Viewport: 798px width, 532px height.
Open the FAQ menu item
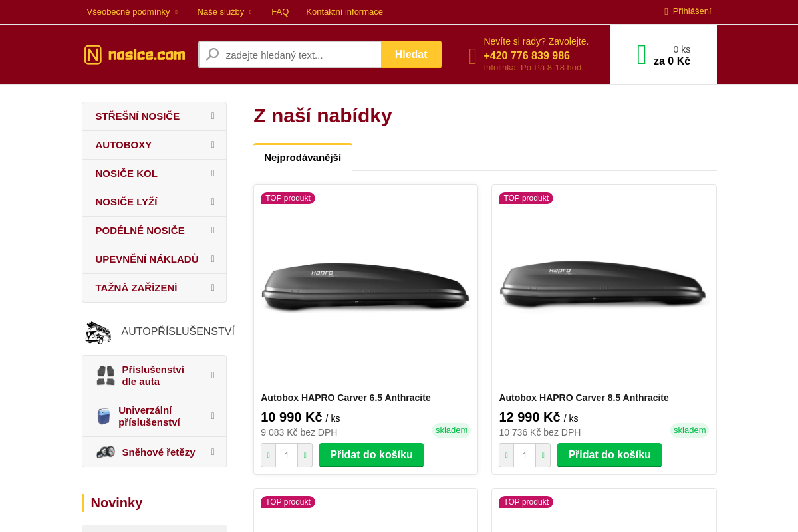tap(280, 11)
